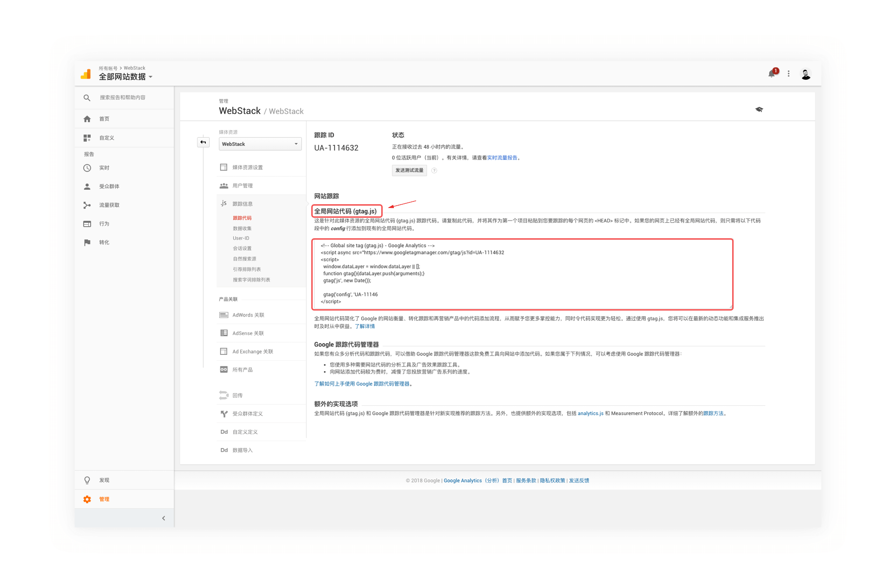Click the question mark beside send test traffic
Viewport: 896px width, 588px height.
point(434,171)
